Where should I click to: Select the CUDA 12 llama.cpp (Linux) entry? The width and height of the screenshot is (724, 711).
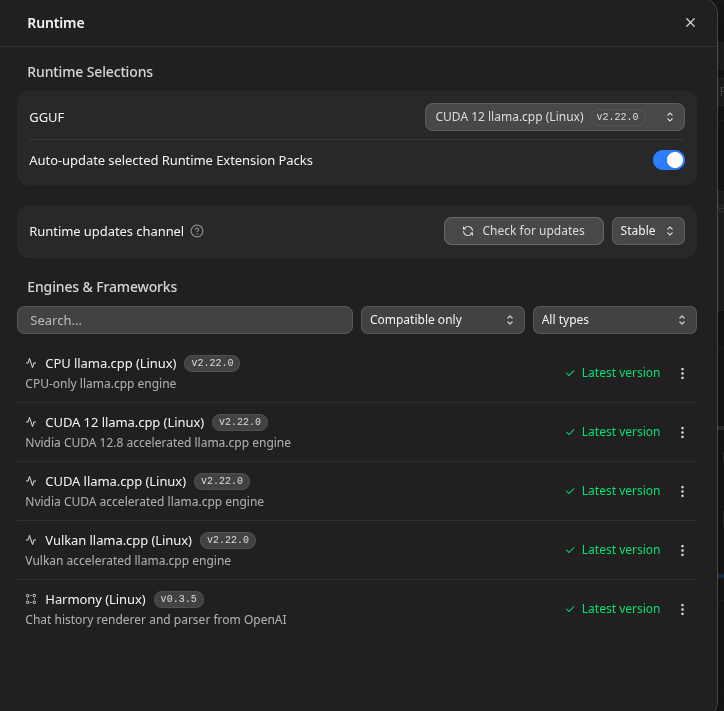click(x=356, y=432)
